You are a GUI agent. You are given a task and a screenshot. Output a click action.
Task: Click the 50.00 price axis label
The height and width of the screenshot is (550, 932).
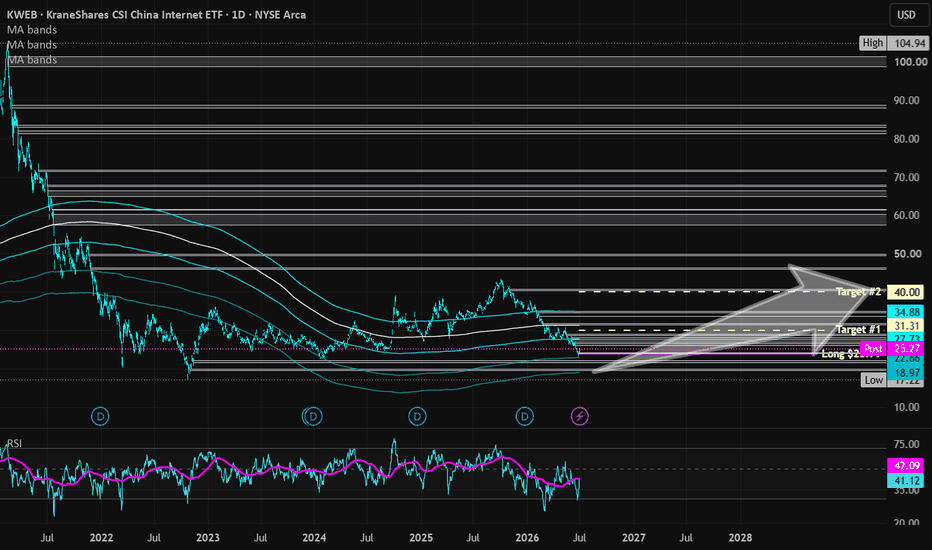(906, 254)
